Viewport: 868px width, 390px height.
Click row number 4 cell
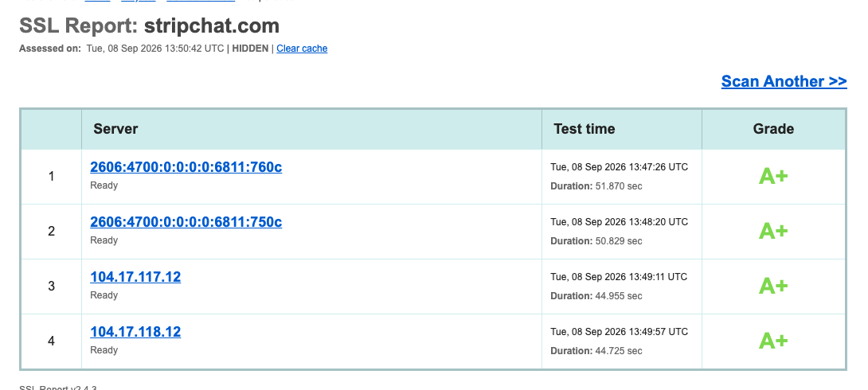pyautogui.click(x=52, y=341)
